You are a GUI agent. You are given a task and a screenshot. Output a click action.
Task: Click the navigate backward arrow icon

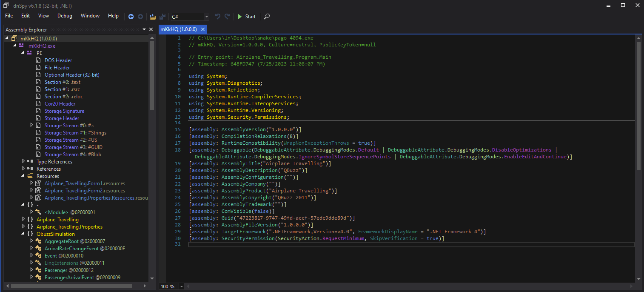point(131,17)
